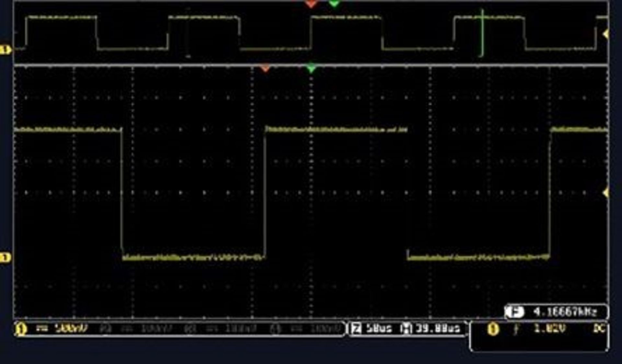Click the DC trigger coupling label
The height and width of the screenshot is (364, 622).
click(599, 329)
